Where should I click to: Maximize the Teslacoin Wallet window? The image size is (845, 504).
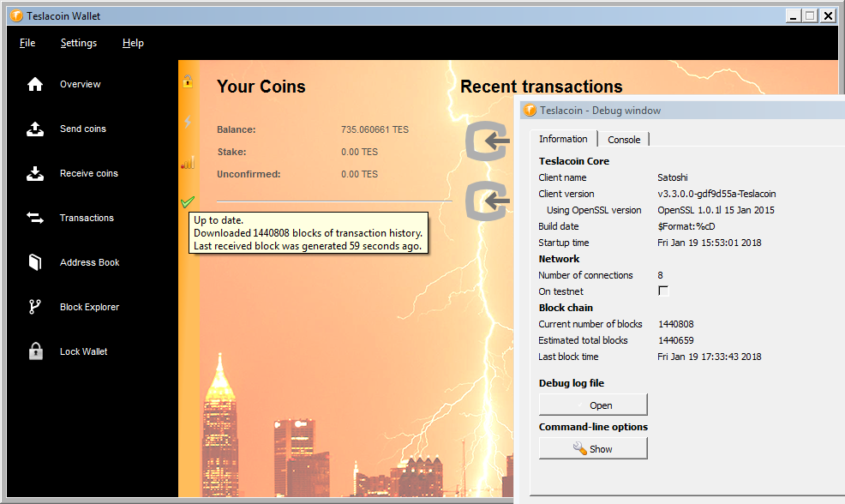[810, 15]
